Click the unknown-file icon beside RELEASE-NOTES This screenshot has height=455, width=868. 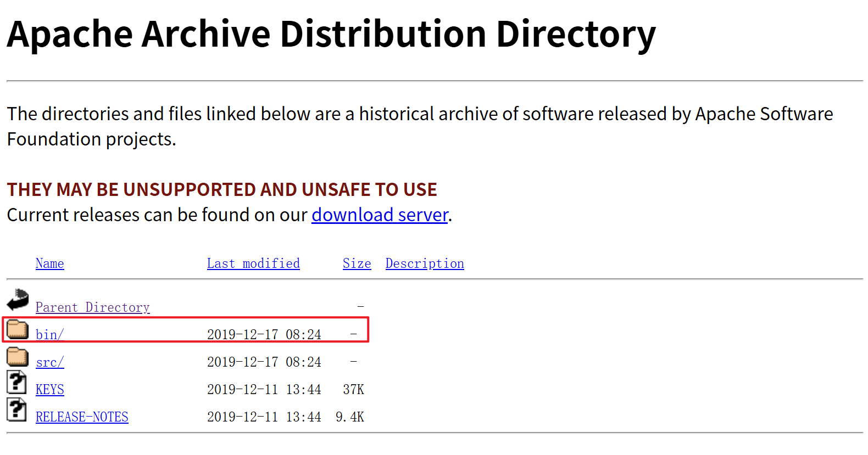(16, 409)
